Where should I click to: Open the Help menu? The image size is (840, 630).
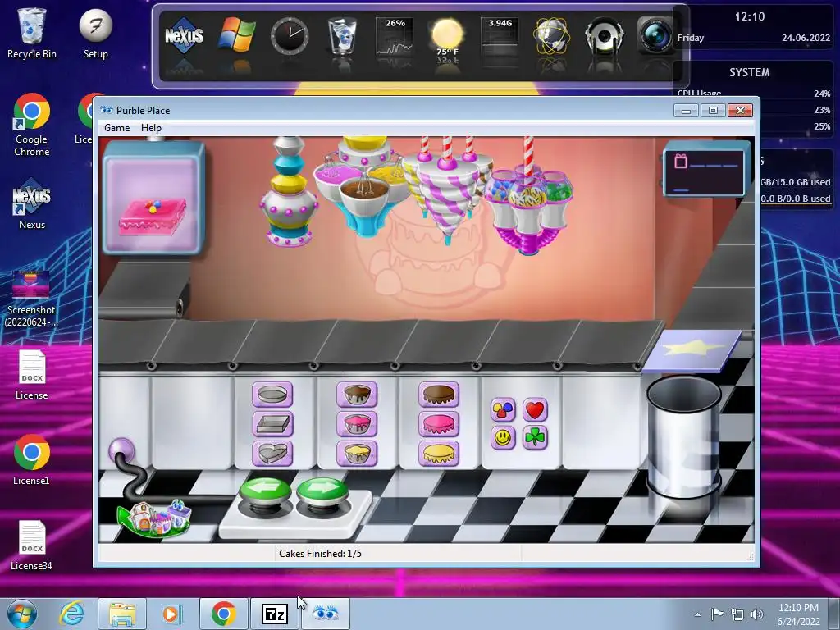(x=151, y=127)
